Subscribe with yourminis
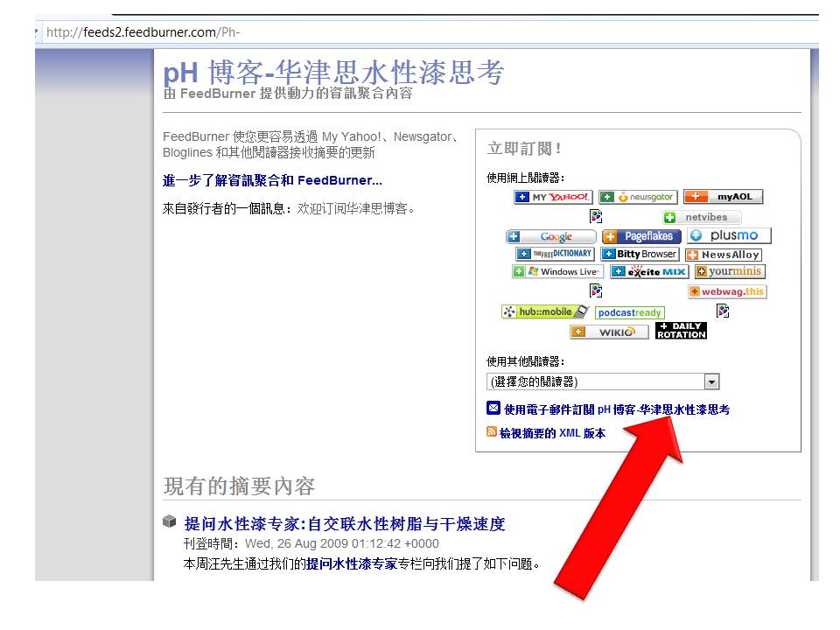840x630 pixels. pyautogui.click(x=730, y=271)
